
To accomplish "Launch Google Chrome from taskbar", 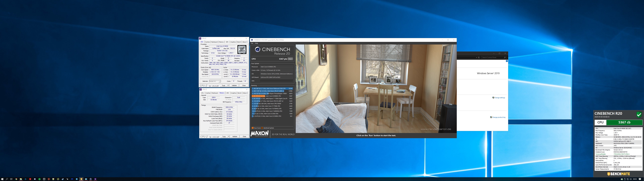I will (16, 179).
